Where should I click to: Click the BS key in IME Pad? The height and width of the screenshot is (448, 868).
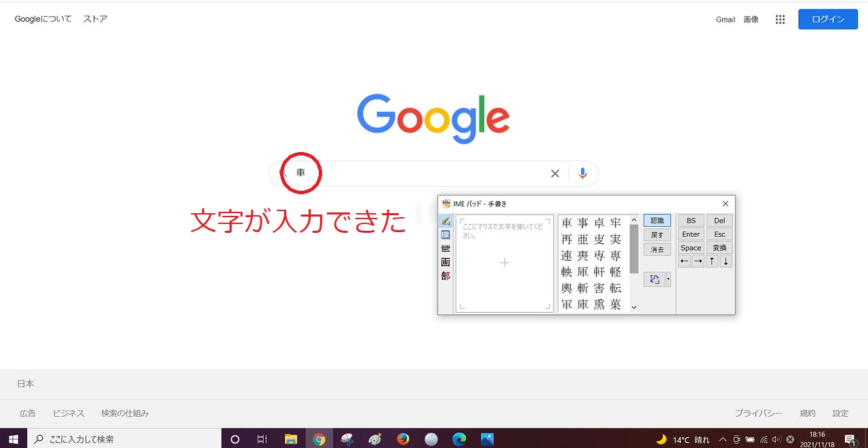691,221
